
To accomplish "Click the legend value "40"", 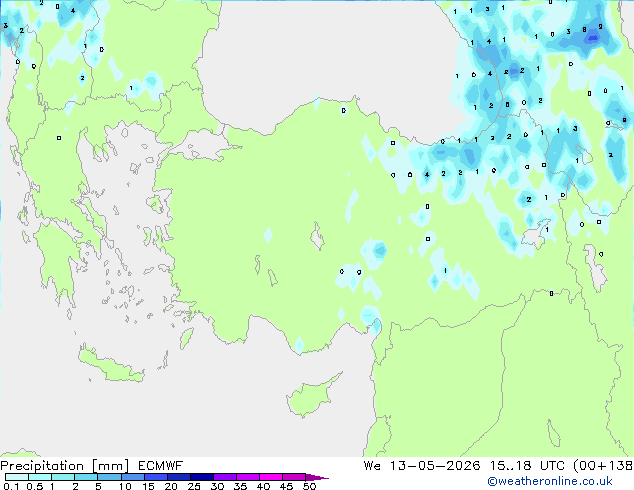I will pos(263,486).
